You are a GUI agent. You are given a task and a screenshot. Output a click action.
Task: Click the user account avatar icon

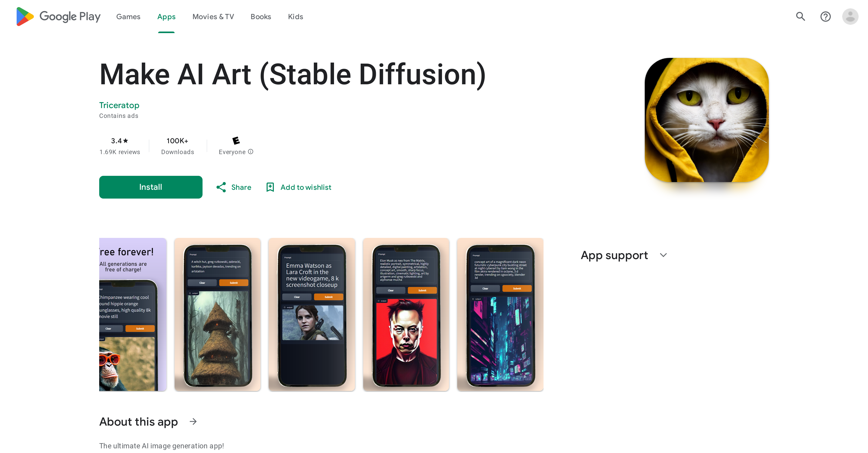(851, 17)
